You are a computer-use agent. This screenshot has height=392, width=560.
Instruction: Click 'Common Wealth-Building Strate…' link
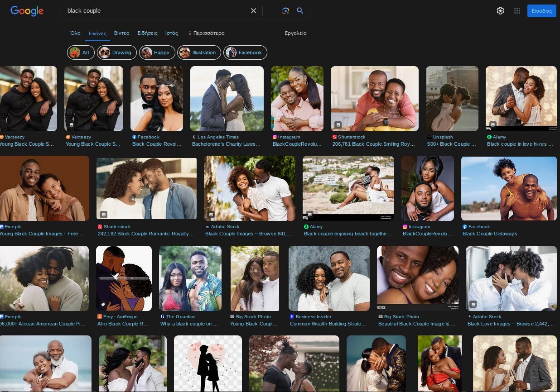click(x=328, y=324)
